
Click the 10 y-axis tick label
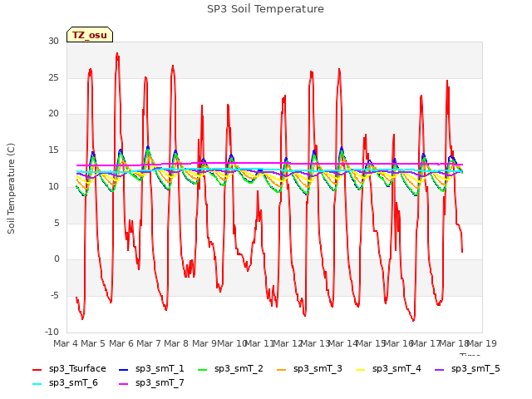click(53, 186)
